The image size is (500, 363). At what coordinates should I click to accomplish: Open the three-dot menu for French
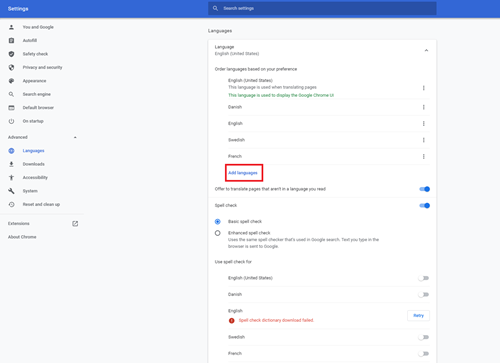[x=424, y=156]
